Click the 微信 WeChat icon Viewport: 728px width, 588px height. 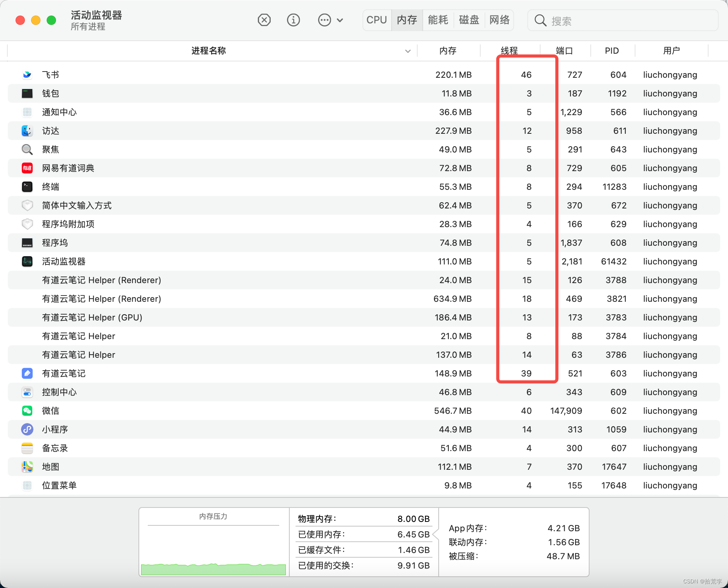tap(27, 411)
